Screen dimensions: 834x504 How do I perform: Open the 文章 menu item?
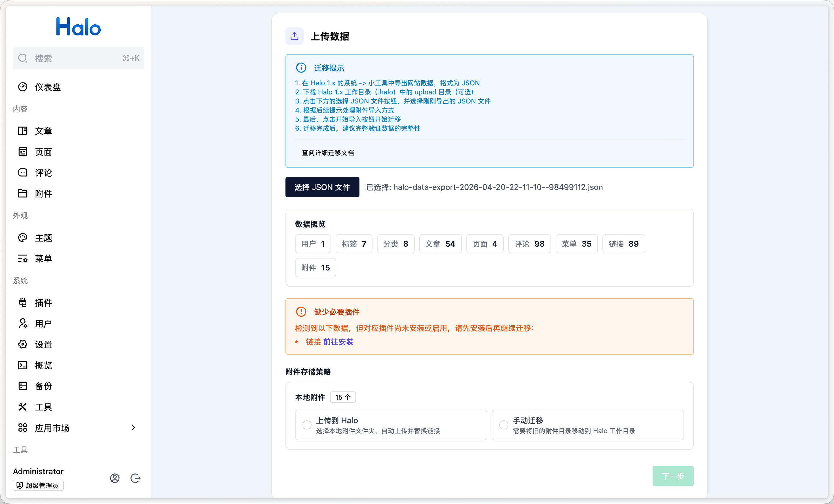tap(43, 131)
